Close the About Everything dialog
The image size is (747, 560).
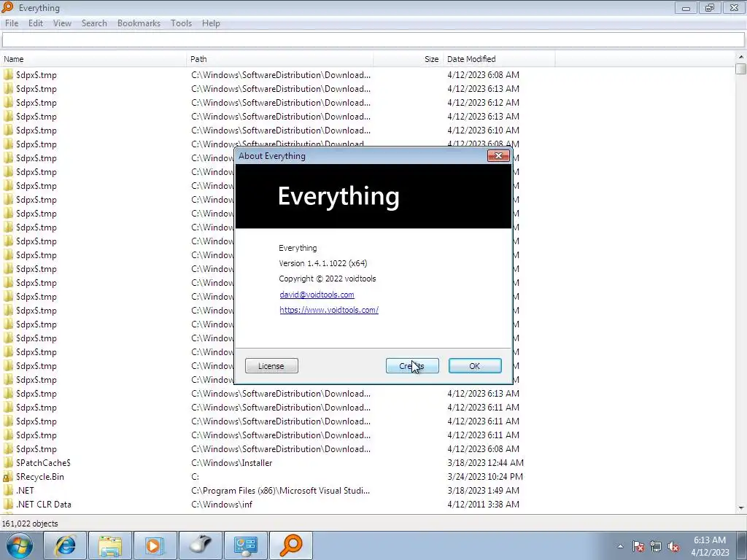(498, 156)
